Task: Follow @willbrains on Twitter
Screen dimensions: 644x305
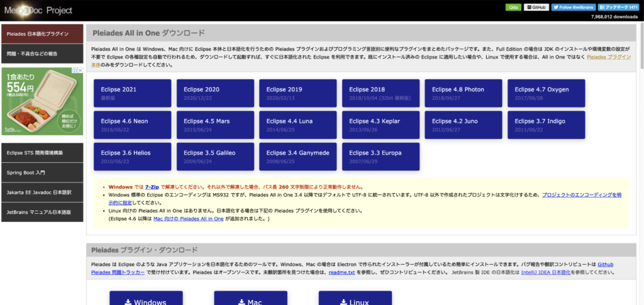Action: (574, 8)
